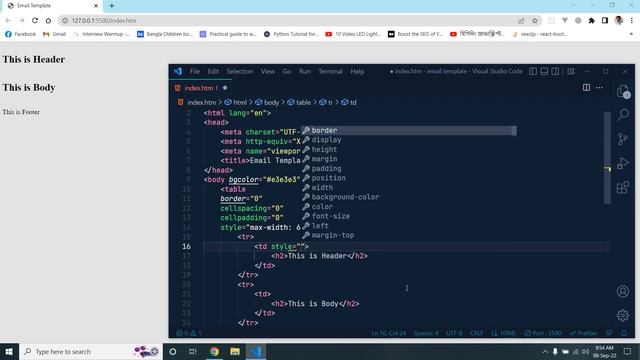Share this page icon in address bar

tap(521, 20)
